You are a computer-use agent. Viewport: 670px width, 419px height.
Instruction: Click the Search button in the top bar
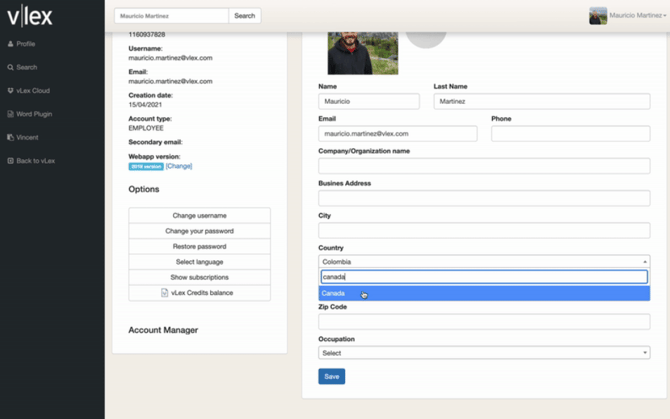coord(245,16)
